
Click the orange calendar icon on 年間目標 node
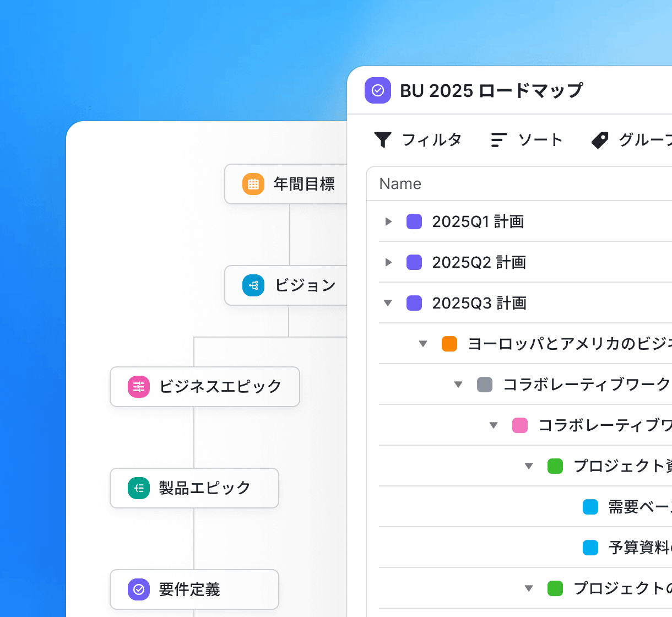[x=253, y=184]
